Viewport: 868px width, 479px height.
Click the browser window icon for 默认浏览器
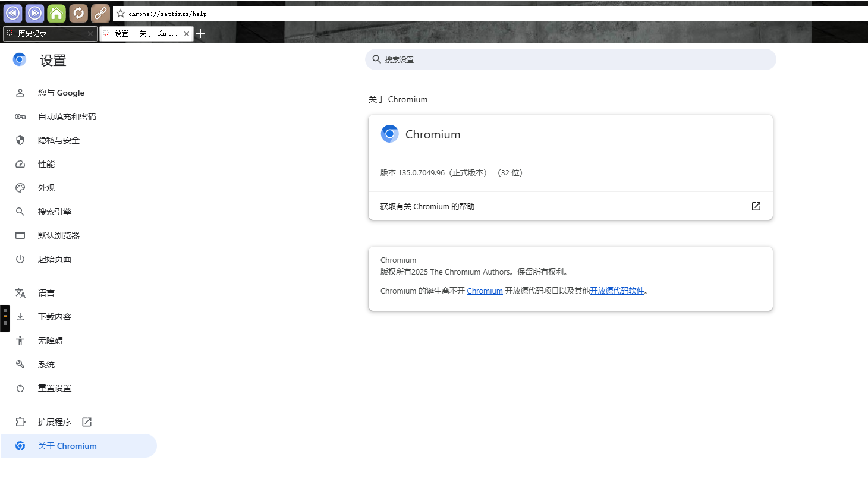pyautogui.click(x=20, y=235)
